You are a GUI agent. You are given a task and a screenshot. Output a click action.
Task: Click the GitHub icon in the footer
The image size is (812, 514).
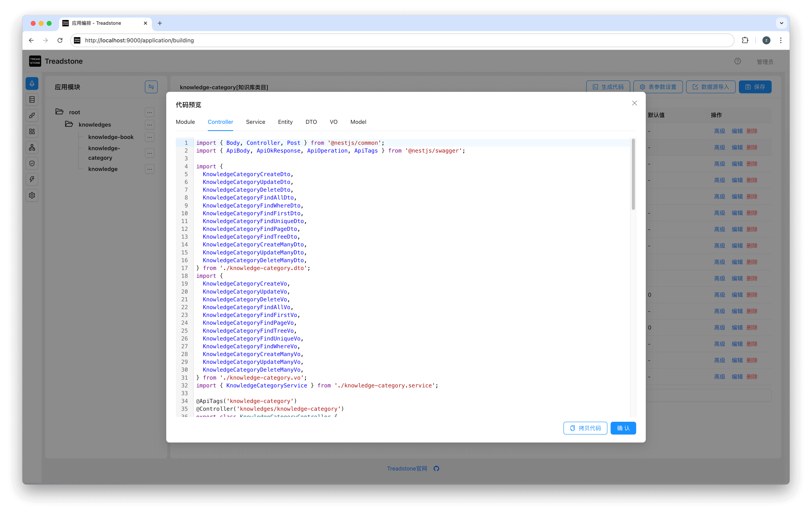pyautogui.click(x=436, y=468)
